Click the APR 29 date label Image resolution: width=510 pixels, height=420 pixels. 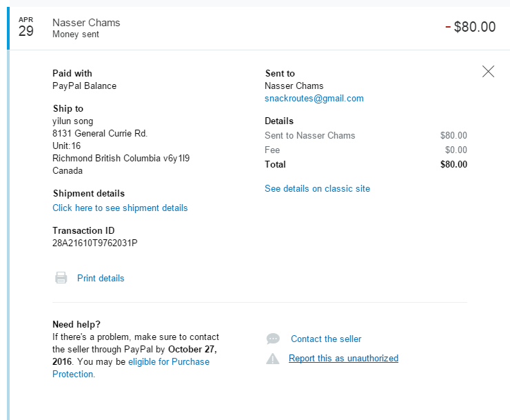point(25,27)
